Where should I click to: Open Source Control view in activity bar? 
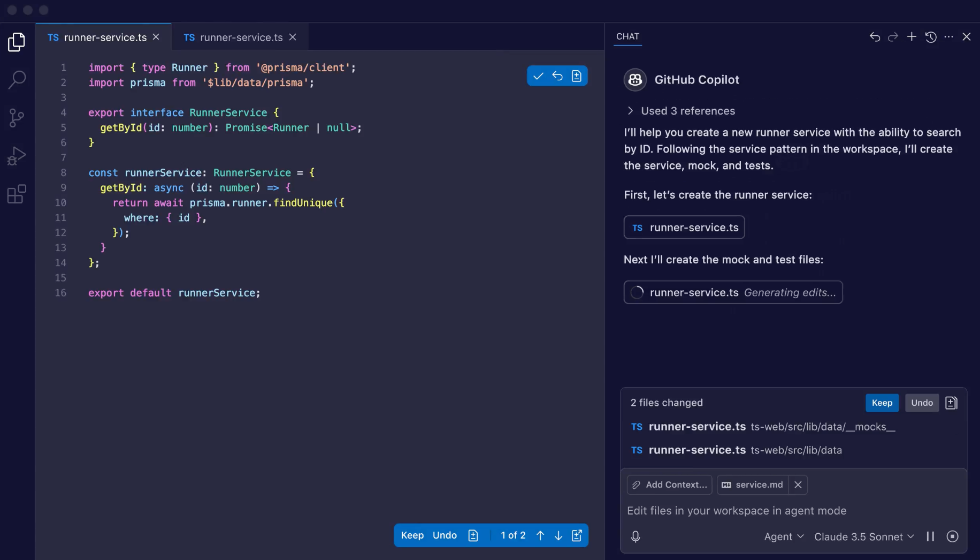point(17,118)
